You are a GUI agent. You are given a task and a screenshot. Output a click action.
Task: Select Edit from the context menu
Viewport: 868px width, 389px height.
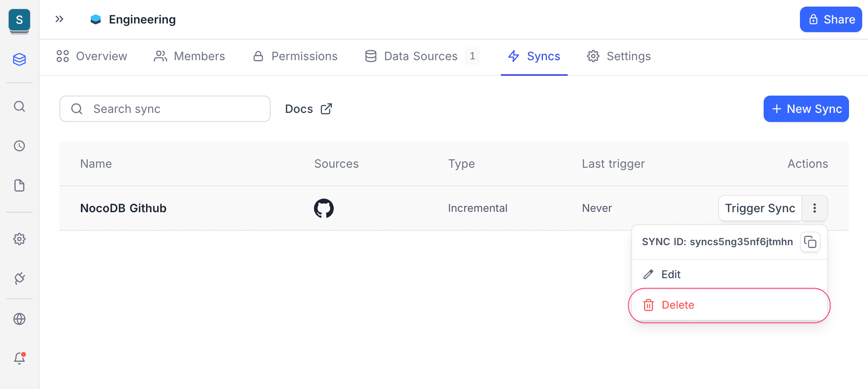coord(671,274)
